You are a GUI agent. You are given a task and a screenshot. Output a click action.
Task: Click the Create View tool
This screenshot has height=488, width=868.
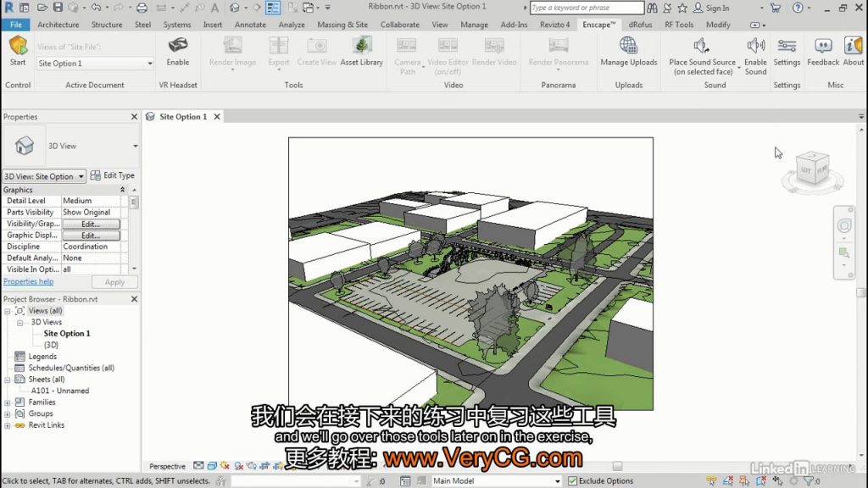[317, 51]
